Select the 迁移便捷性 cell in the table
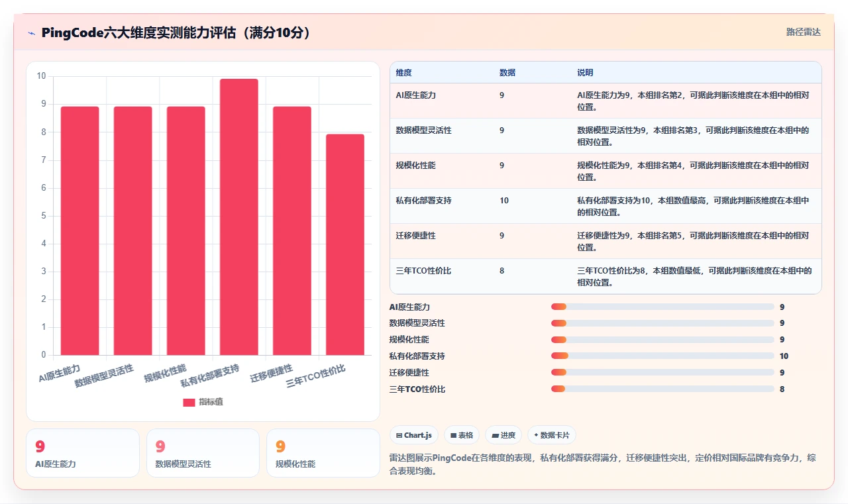848x504 pixels. tap(415, 236)
